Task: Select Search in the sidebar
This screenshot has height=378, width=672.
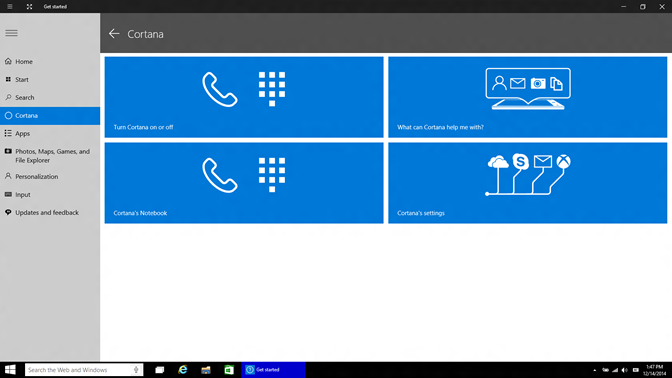Action: tap(50, 97)
